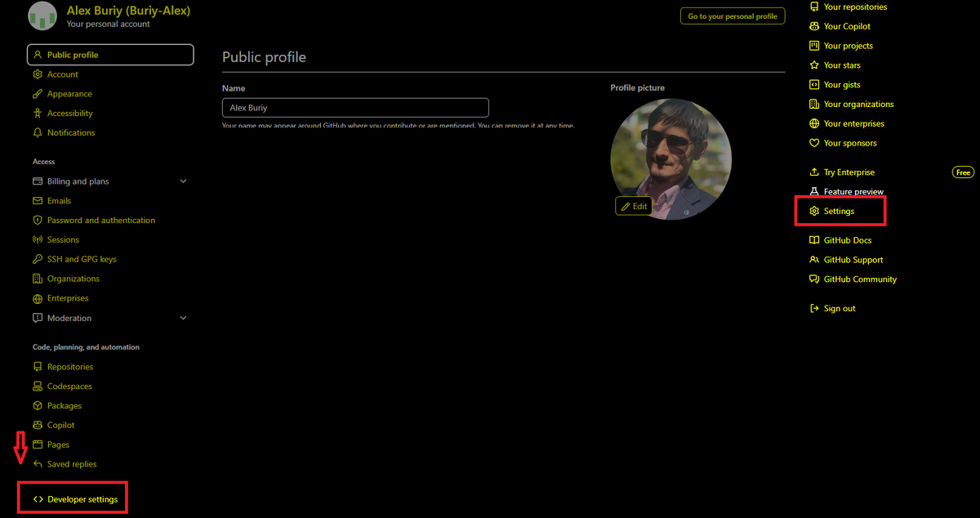The image size is (980, 518).
Task: Sign out of the account
Action: 840,309
